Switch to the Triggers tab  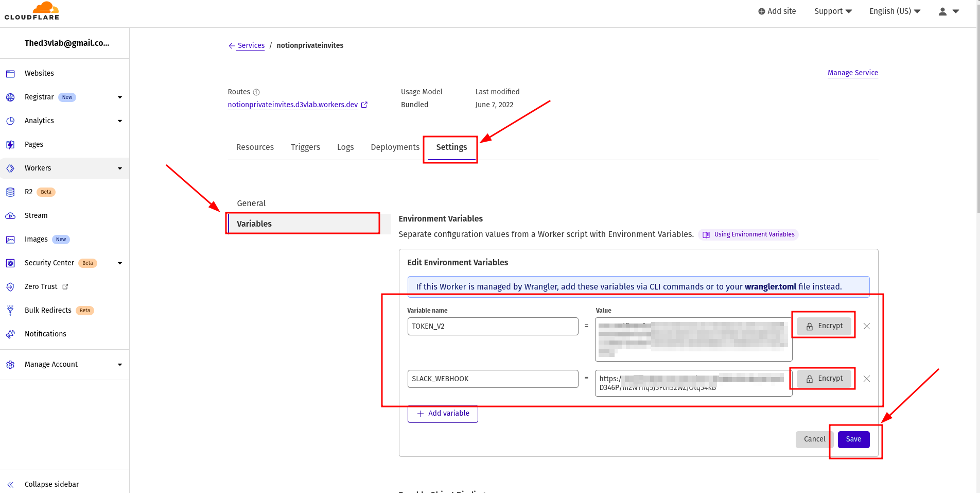pos(305,147)
